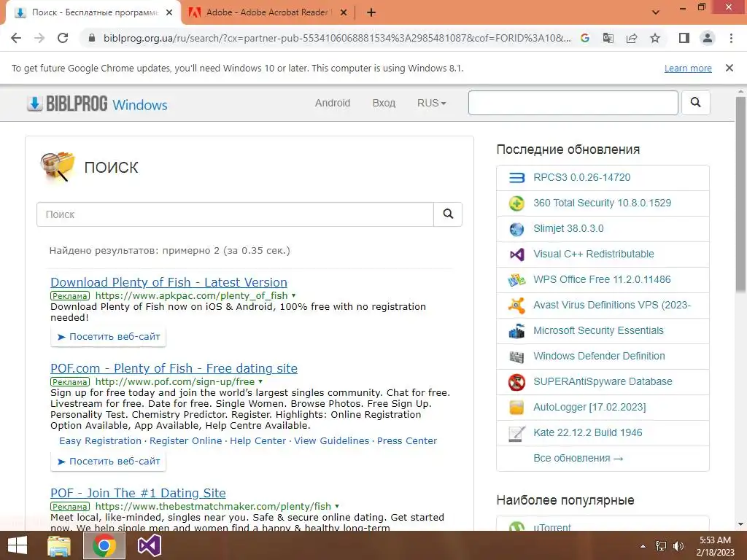Click the header search magnifier button
Viewport: 747px width, 560px height.
tap(695, 102)
